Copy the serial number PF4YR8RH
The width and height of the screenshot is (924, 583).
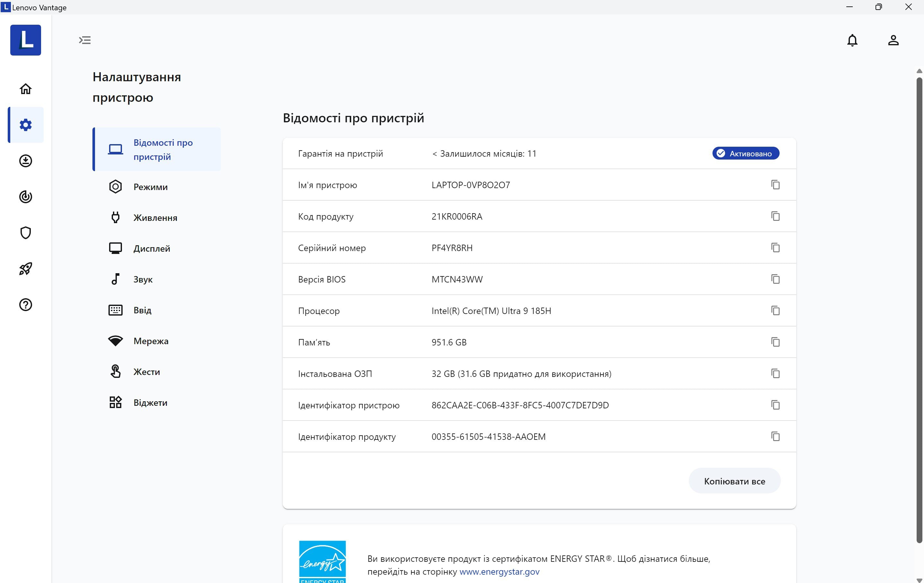(x=776, y=248)
